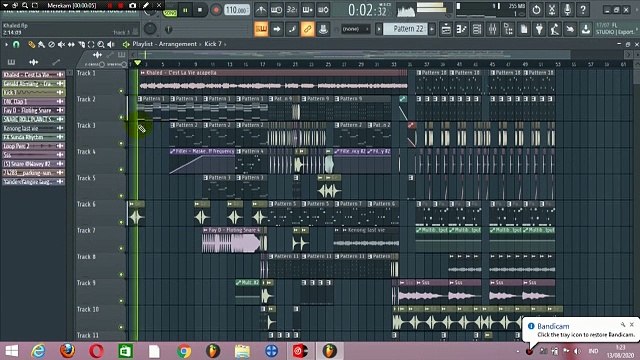Open the Mixer view icon
This screenshot has height=360, width=640.
coord(493,29)
